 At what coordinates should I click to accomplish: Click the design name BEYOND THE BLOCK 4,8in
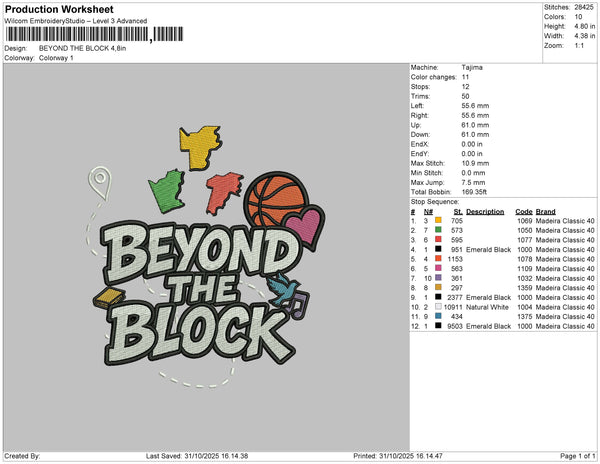[82, 48]
